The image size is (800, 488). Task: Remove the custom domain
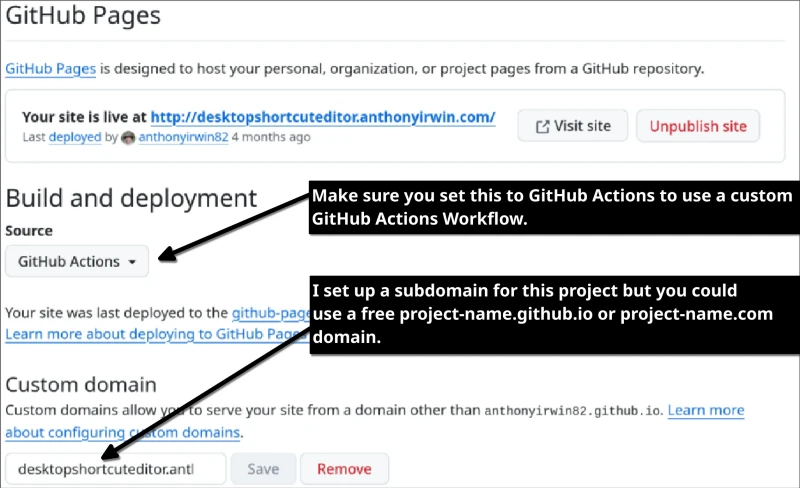pos(343,468)
